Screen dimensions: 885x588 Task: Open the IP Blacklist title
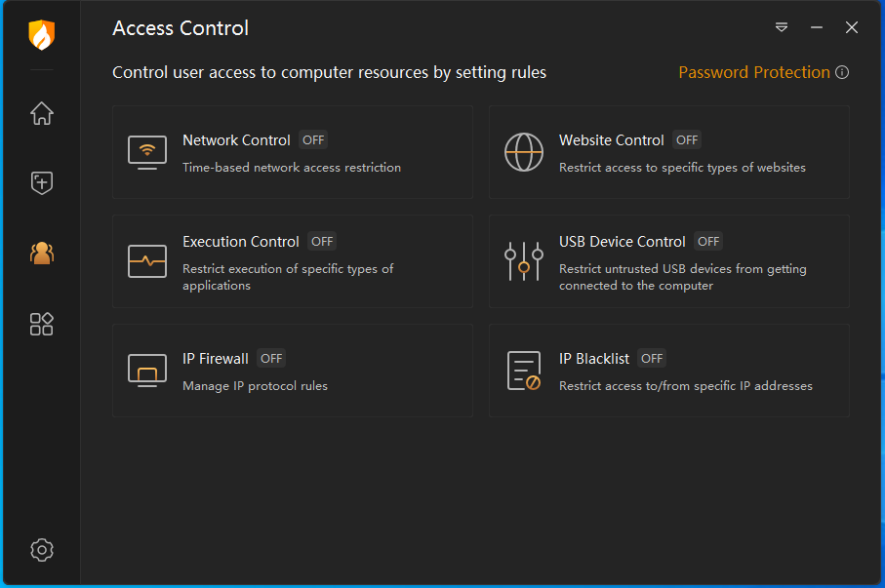tap(594, 359)
